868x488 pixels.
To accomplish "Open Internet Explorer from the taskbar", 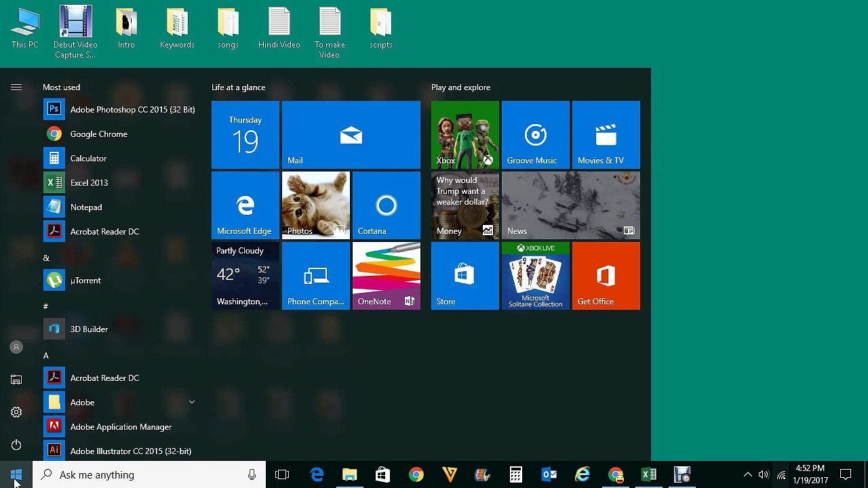I will (583, 474).
